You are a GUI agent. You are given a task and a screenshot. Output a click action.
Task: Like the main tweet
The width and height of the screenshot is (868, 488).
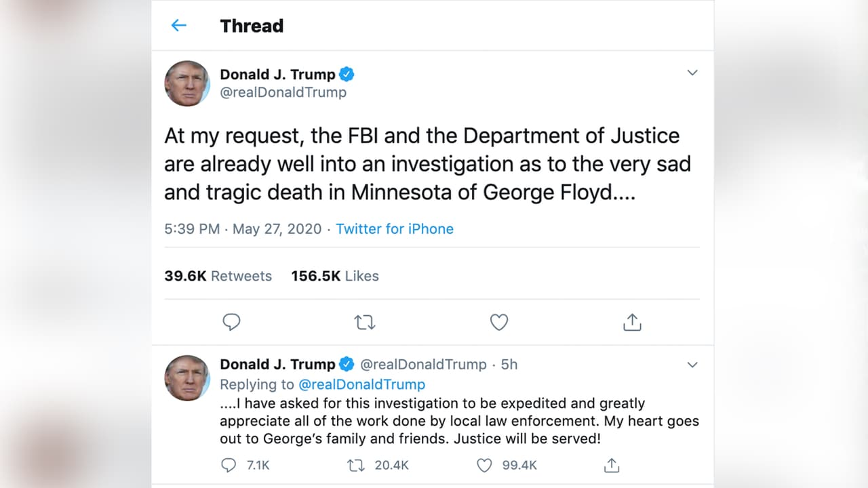[499, 322]
